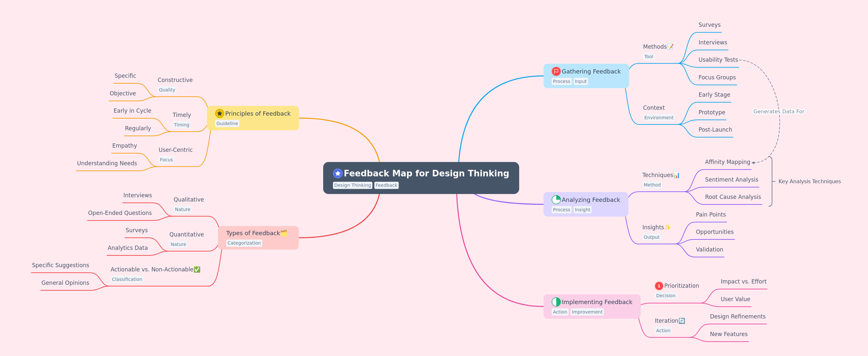Select the Surveys subtopic under Methods
This screenshot has width=868, height=356.
click(x=709, y=25)
